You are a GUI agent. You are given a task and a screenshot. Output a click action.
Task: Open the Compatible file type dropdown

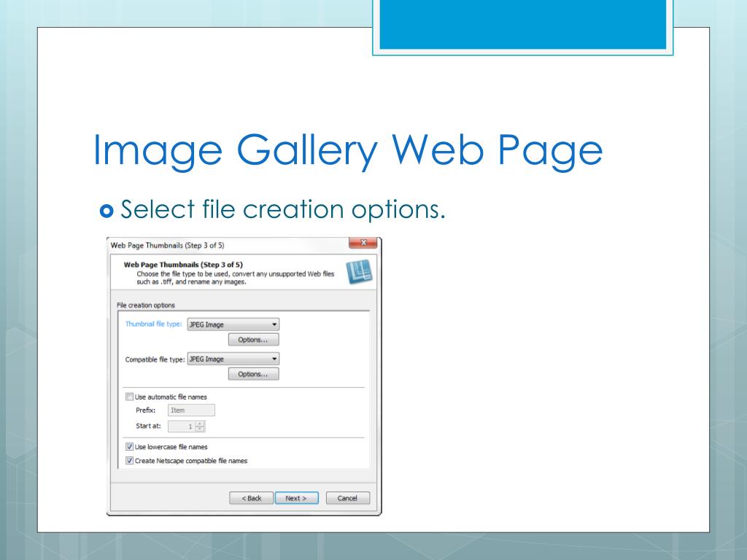point(233,359)
